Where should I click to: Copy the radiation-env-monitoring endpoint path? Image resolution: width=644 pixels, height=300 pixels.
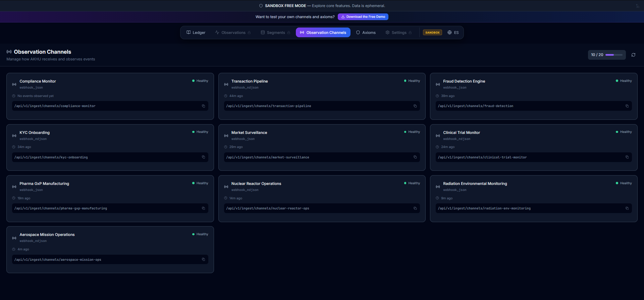627,208
